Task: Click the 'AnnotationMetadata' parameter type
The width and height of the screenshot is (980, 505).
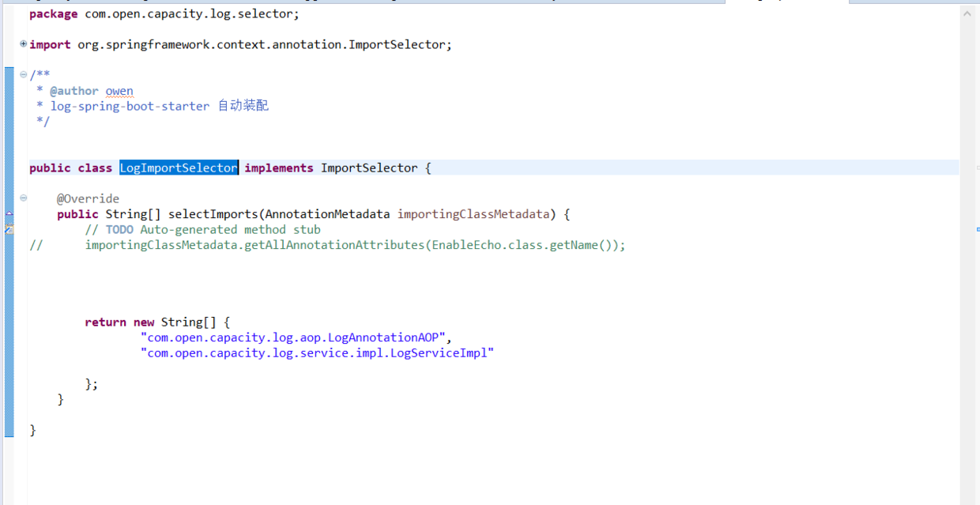Action: [x=327, y=214]
